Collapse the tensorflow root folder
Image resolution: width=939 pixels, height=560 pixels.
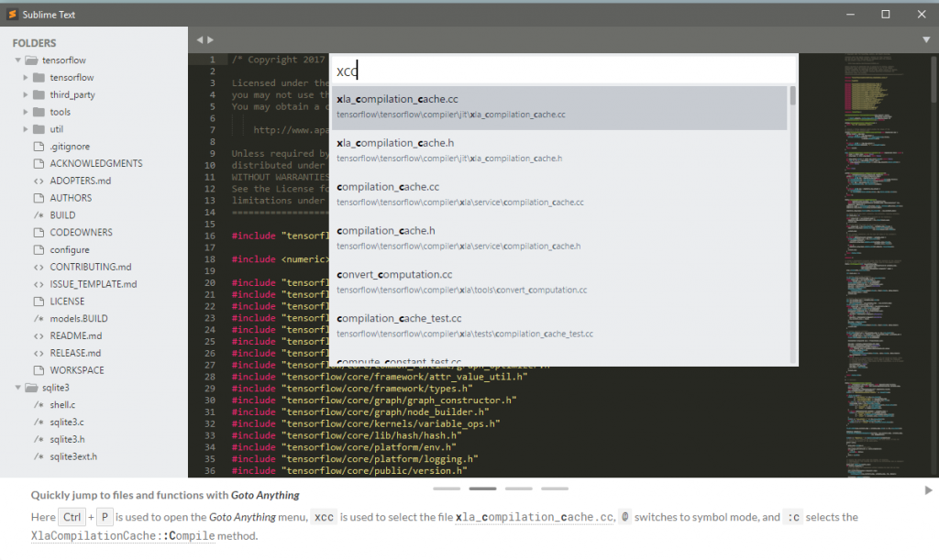(18, 60)
